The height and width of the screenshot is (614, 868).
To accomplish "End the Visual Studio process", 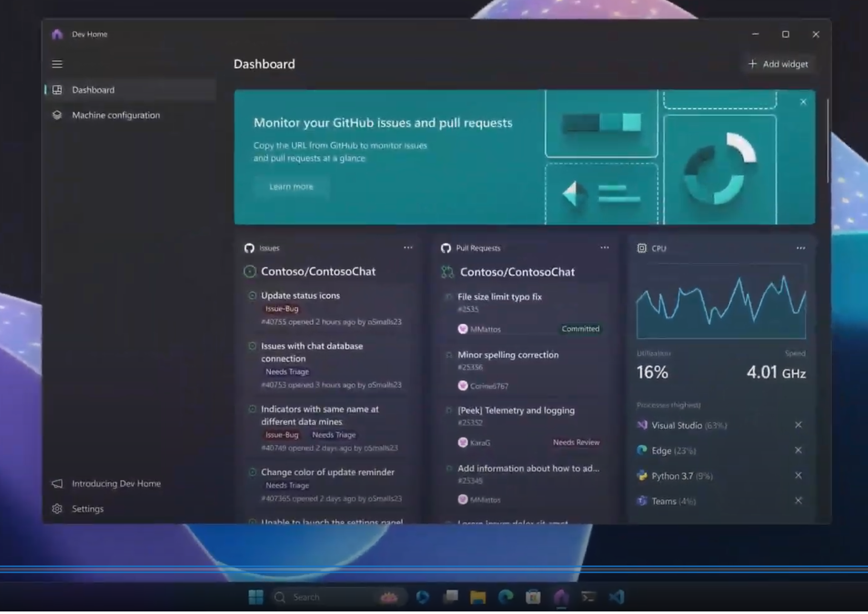I will [x=798, y=425].
